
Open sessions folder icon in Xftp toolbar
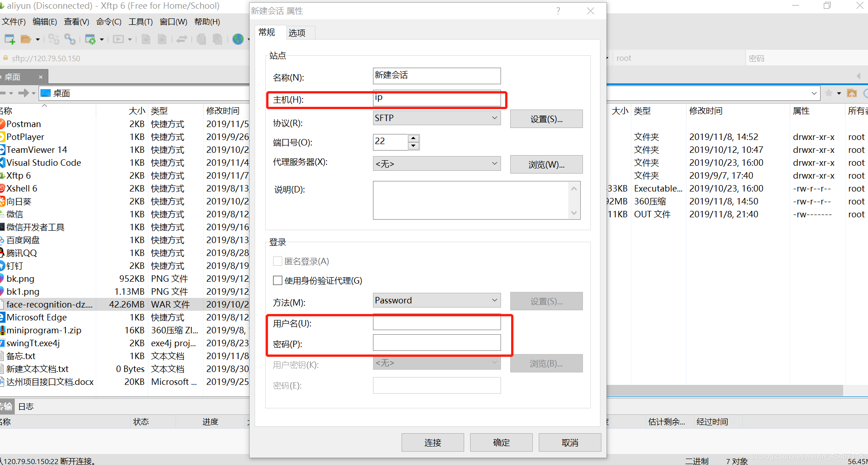point(26,39)
